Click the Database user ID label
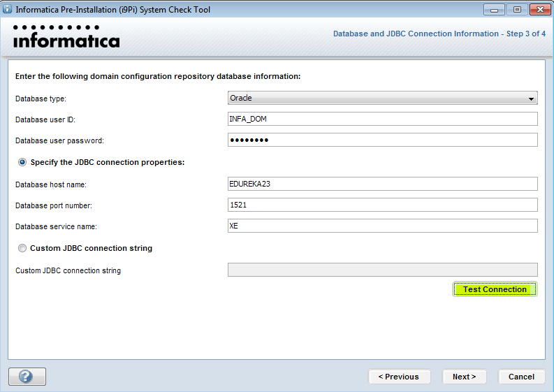Viewport: 554px width, 392px height. click(x=45, y=119)
